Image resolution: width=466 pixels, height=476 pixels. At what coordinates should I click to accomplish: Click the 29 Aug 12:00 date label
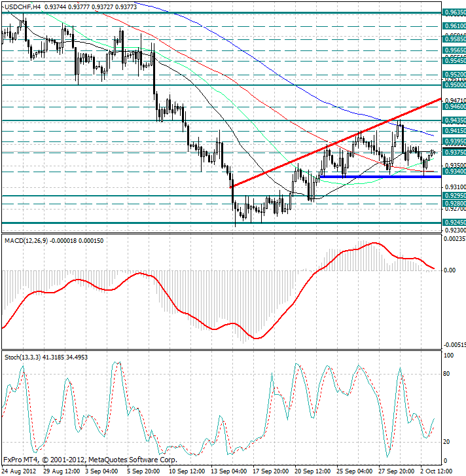tap(62, 471)
